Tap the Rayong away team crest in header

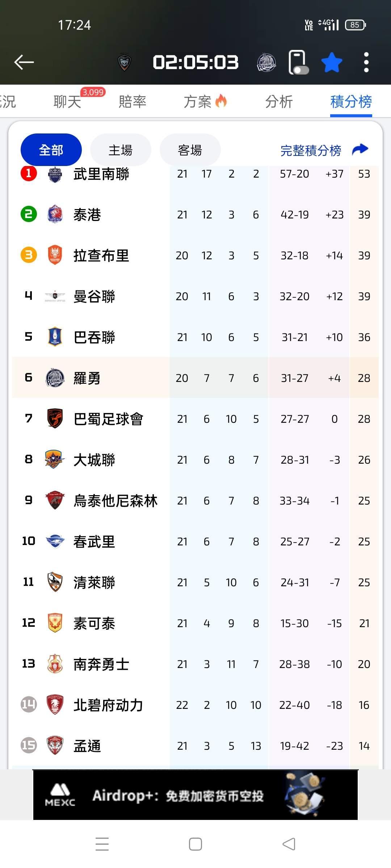(266, 63)
